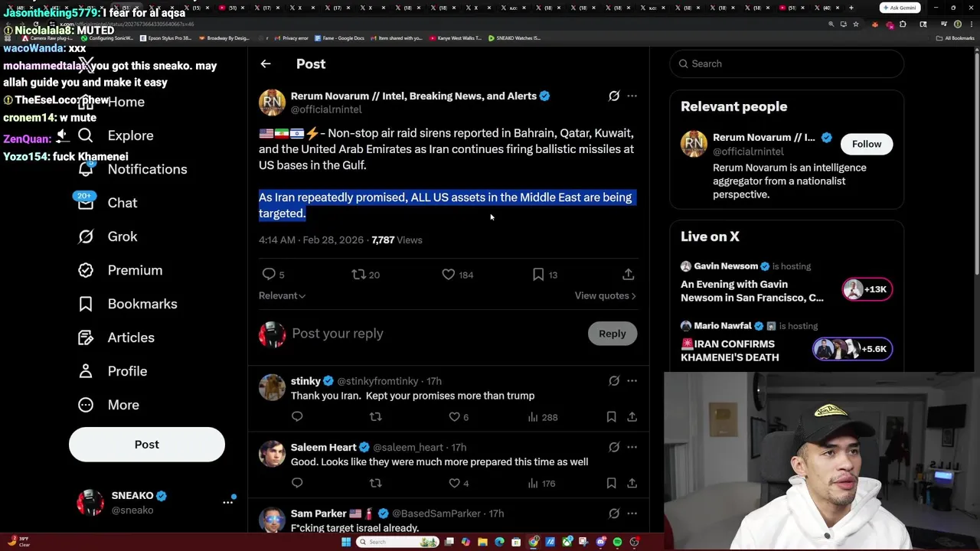This screenshot has height=551, width=980.
Task: Open View quotes link
Action: click(x=605, y=295)
